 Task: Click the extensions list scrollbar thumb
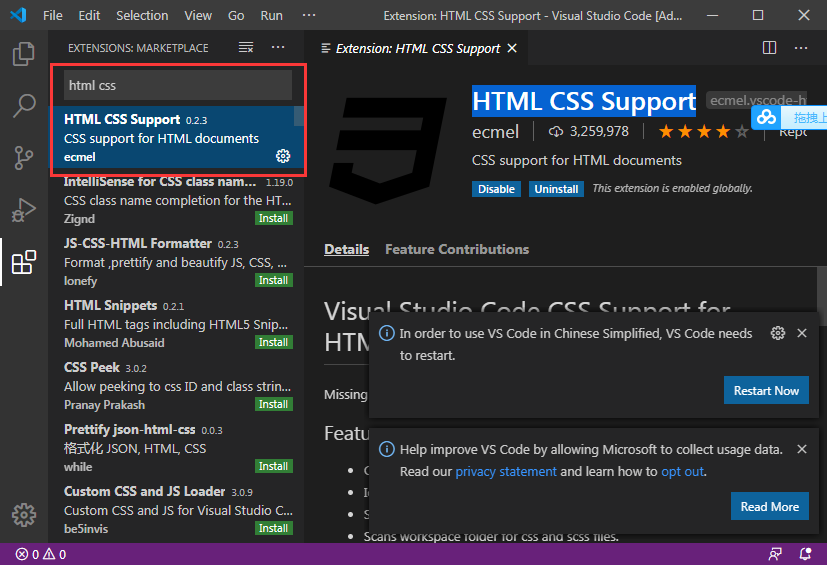[299, 116]
